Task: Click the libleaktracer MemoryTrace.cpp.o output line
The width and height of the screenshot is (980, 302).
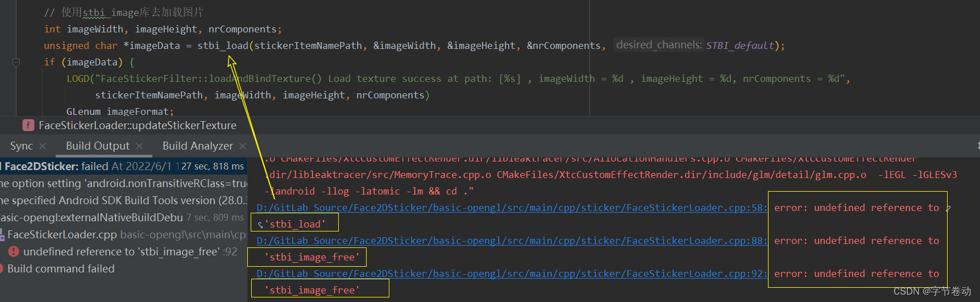Action: coord(611,175)
